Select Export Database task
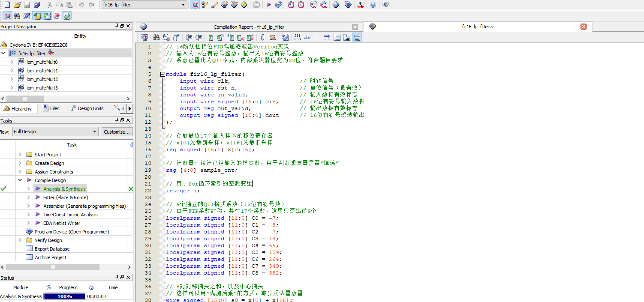The image size is (644, 302). click(x=52, y=249)
